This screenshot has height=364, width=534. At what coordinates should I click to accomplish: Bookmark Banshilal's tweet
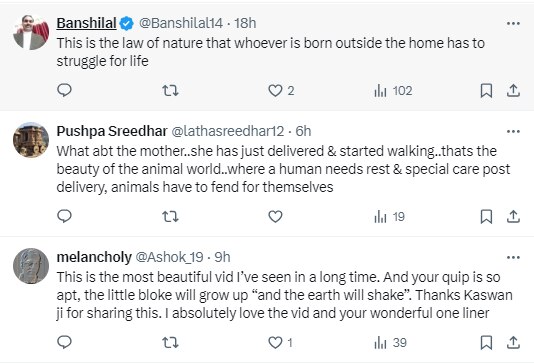[486, 91]
